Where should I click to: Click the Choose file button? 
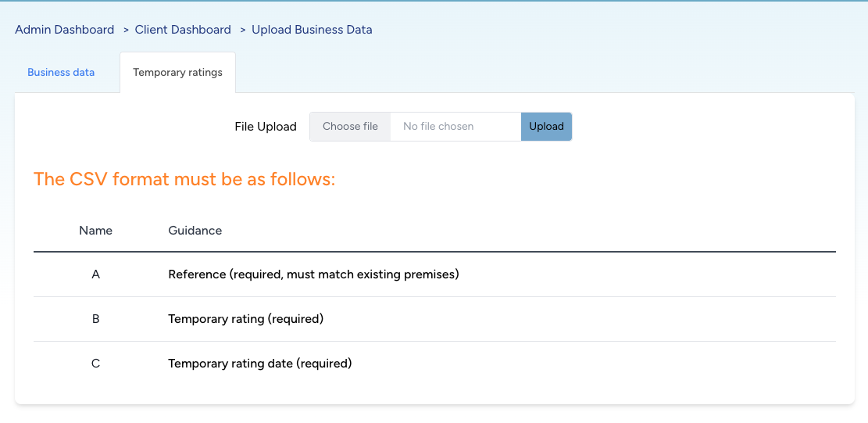(x=350, y=127)
